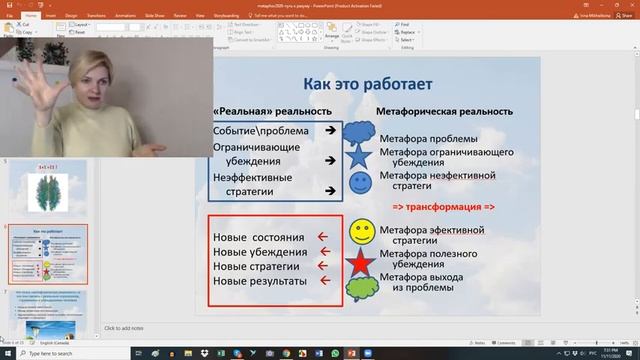Viewport: 640px width, 360px height.
Task: Open the Windows Start menu
Action: point(8,353)
